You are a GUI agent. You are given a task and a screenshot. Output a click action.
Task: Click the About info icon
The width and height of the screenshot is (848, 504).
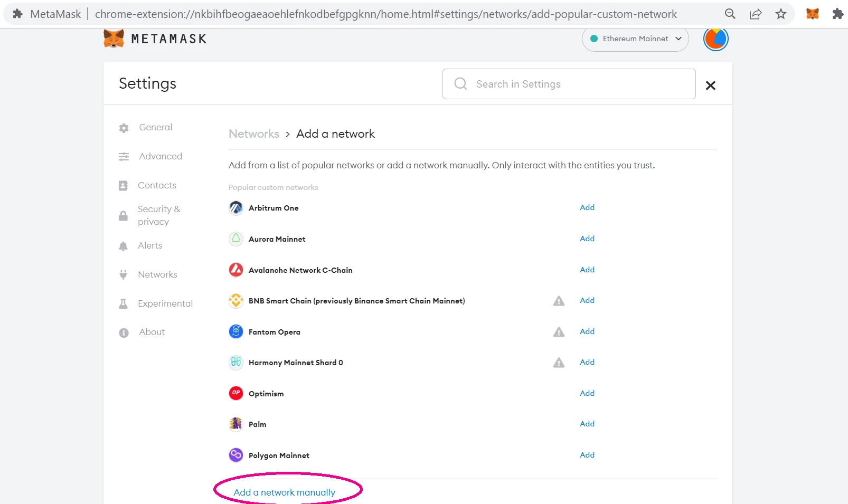(x=124, y=332)
